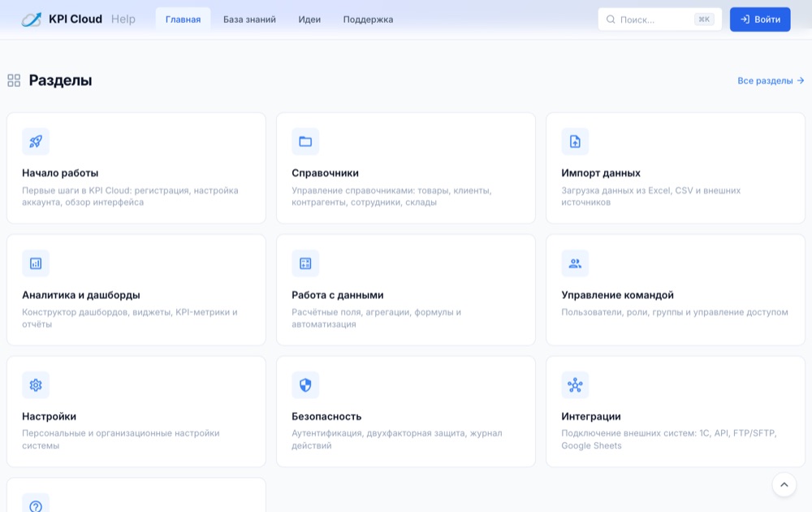Open the Главная tab
Screen dimensions: 812x512
pos(183,20)
